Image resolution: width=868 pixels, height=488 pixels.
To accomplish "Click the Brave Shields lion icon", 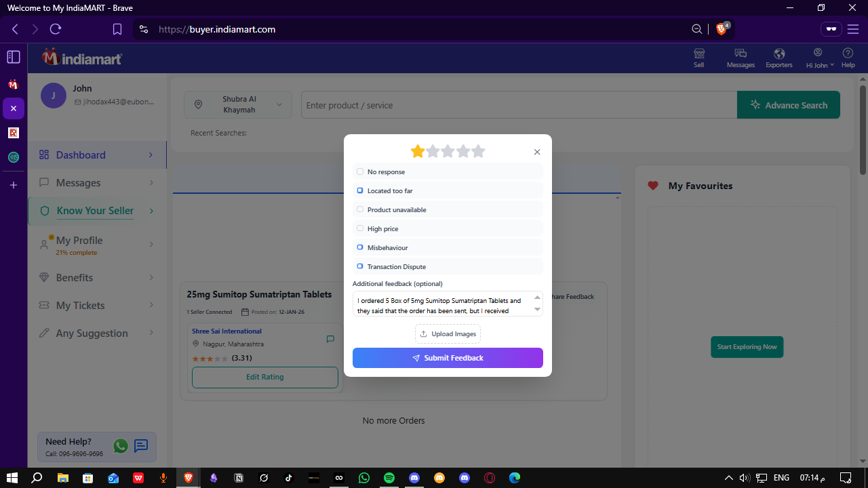I will (722, 29).
